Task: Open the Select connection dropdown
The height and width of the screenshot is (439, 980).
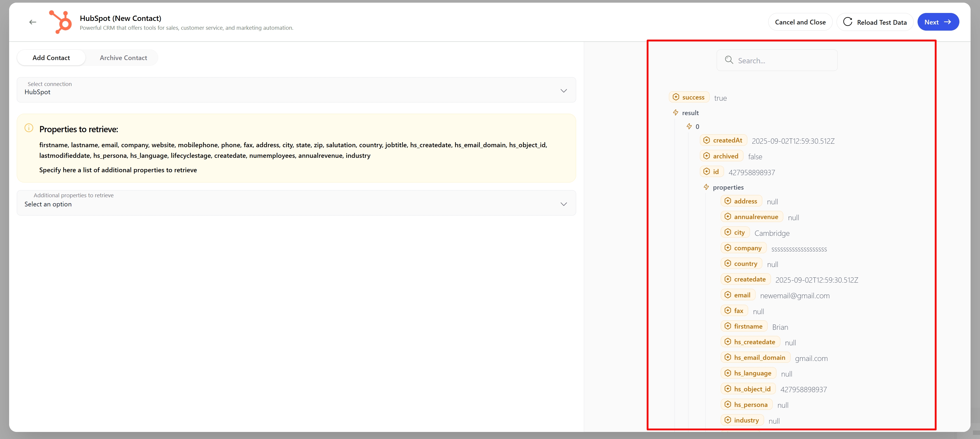Action: point(296,90)
